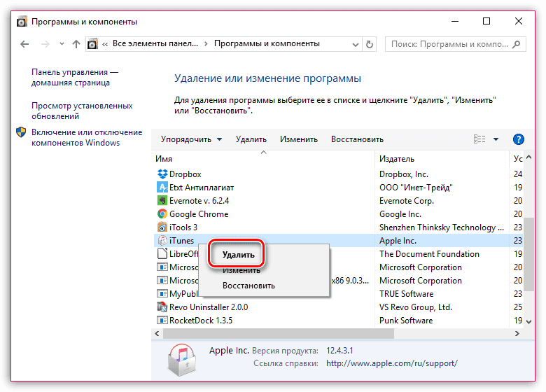Click the Apple support URL
Viewport: 546px width, 392px height.
point(392,363)
